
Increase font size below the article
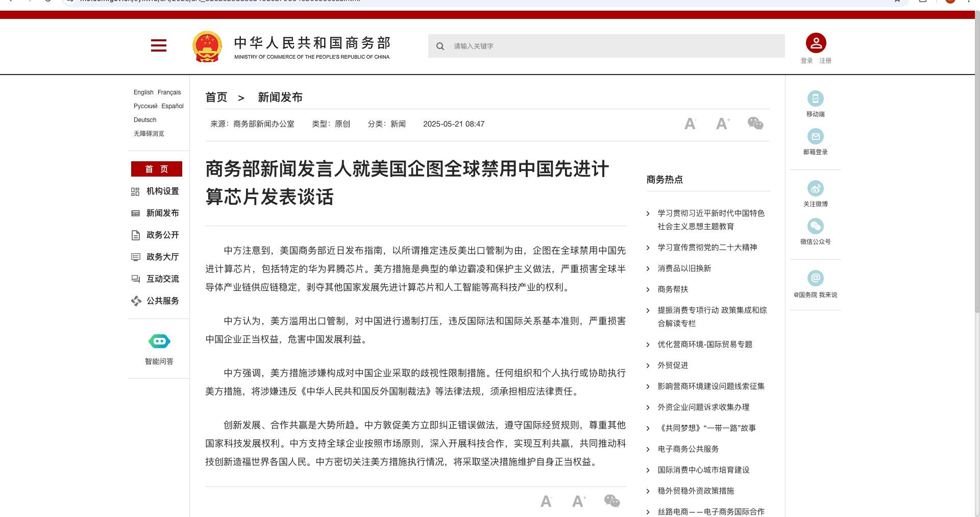[578, 501]
